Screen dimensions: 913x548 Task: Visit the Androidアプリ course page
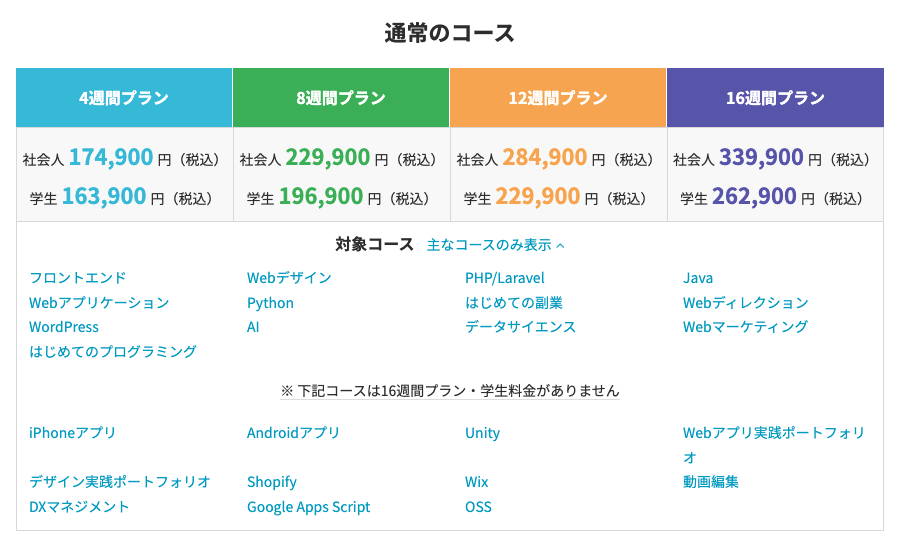293,433
